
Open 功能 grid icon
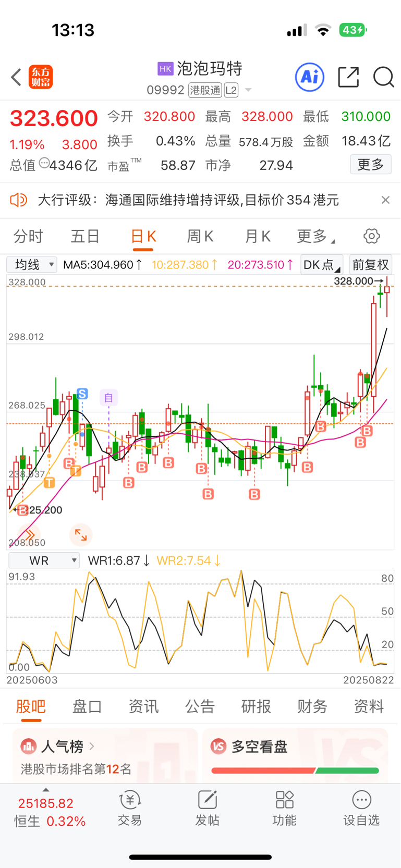pyautogui.click(x=285, y=800)
